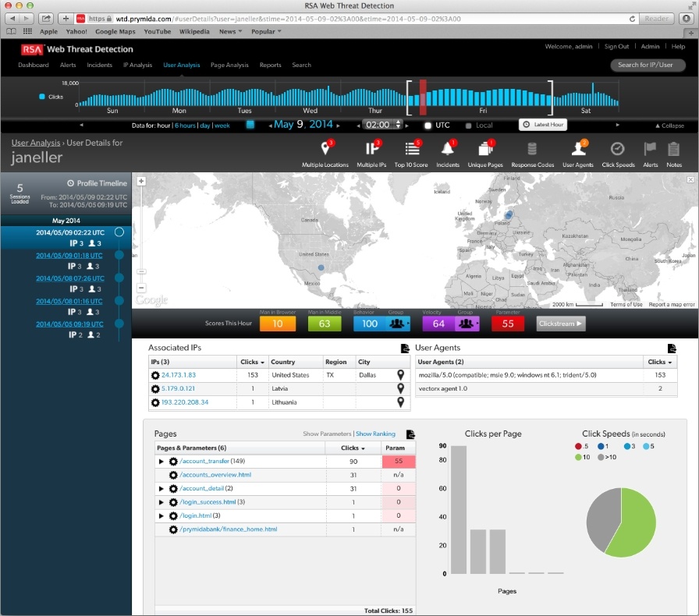The width and height of the screenshot is (699, 616).
Task: Expand the /login.html page row
Action: [x=161, y=515]
